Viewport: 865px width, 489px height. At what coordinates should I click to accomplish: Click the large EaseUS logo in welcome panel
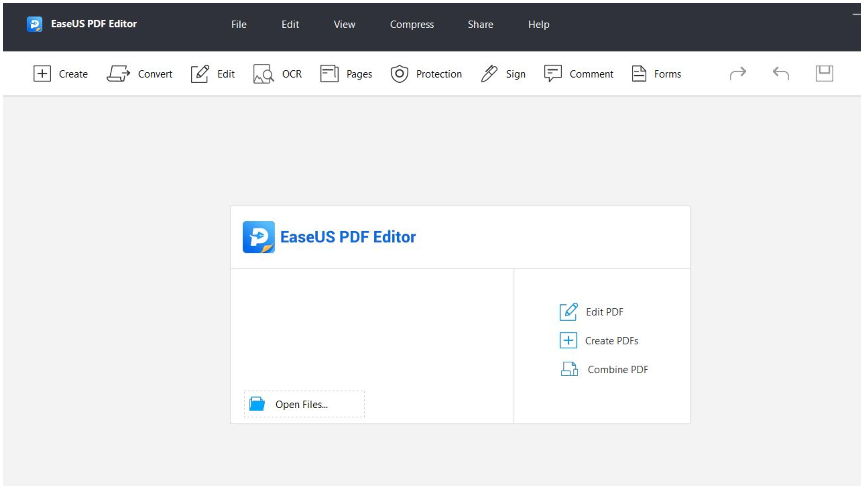(x=259, y=237)
